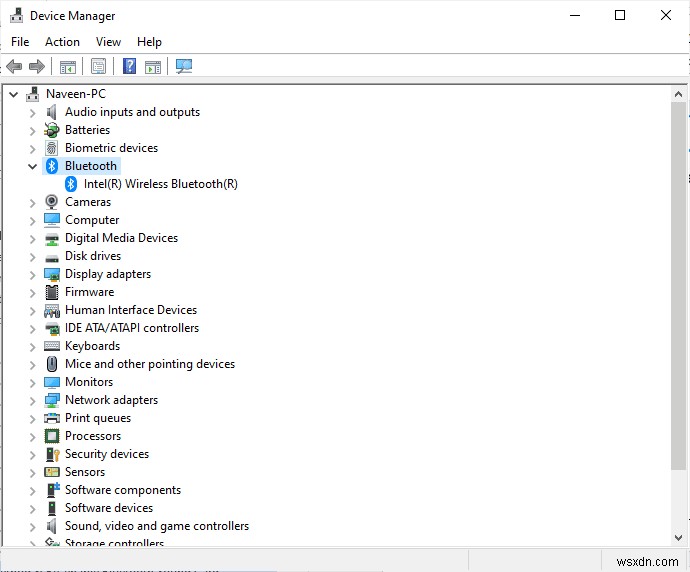This screenshot has width=690, height=572.
Task: Click the Disk drives icon
Action: click(x=52, y=258)
